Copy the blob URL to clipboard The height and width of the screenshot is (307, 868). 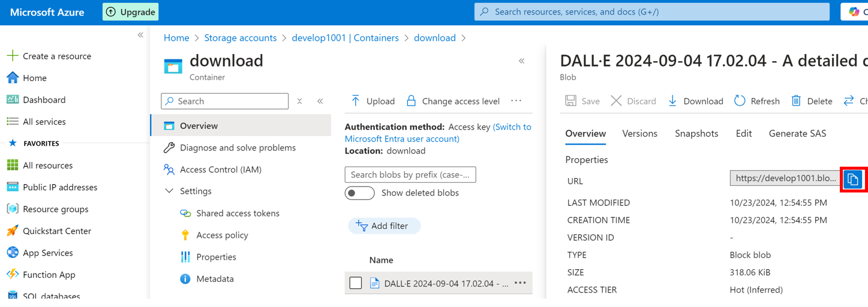point(852,179)
